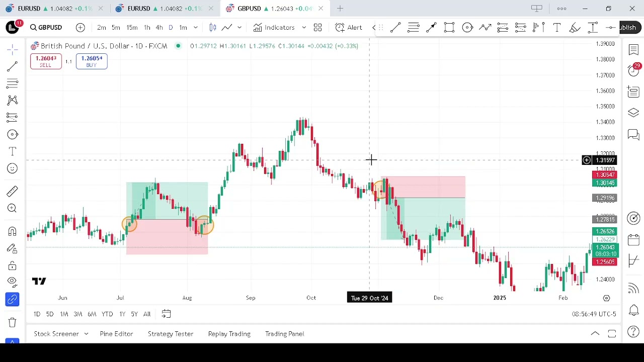Open the Strategy Tester tab
The height and width of the screenshot is (362, 644).
[171, 334]
